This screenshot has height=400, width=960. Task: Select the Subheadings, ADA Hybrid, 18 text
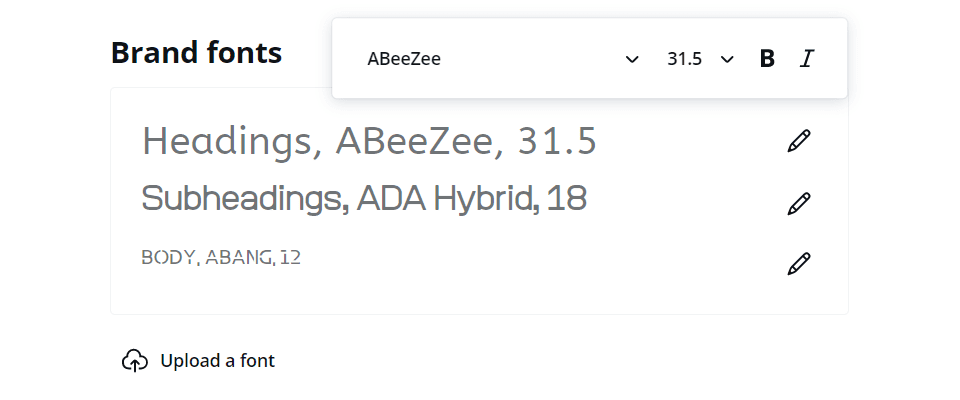click(364, 199)
